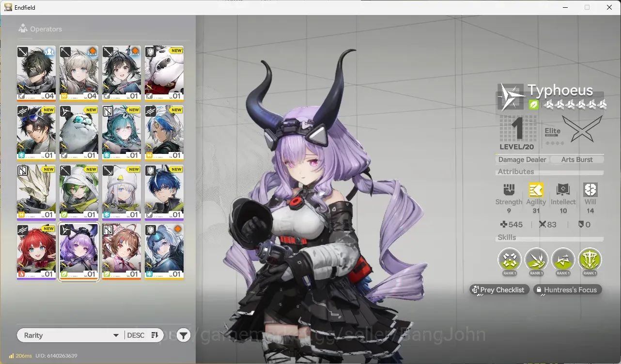This screenshot has width=621, height=364.
Task: Select the grey panda with teal glasses
Action: 78,133
